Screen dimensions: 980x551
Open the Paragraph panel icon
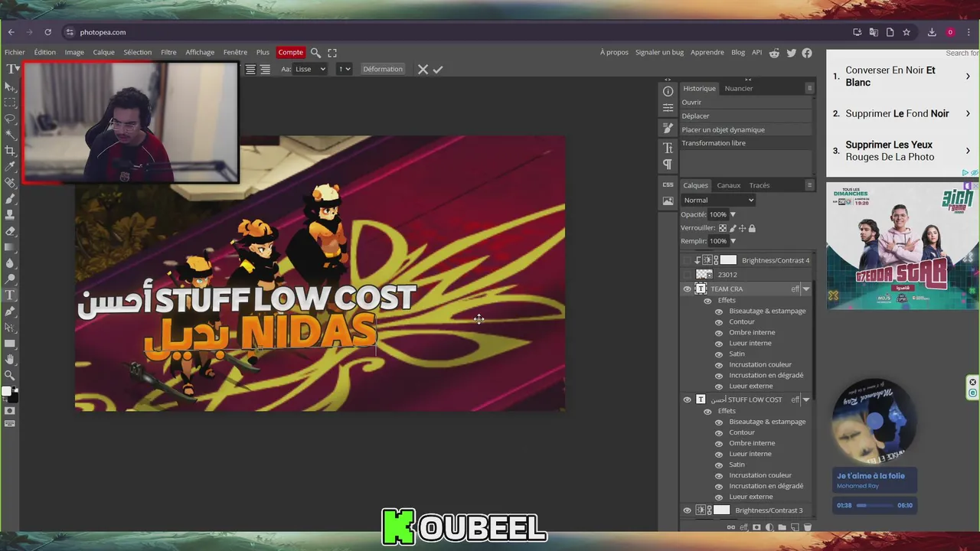point(668,165)
